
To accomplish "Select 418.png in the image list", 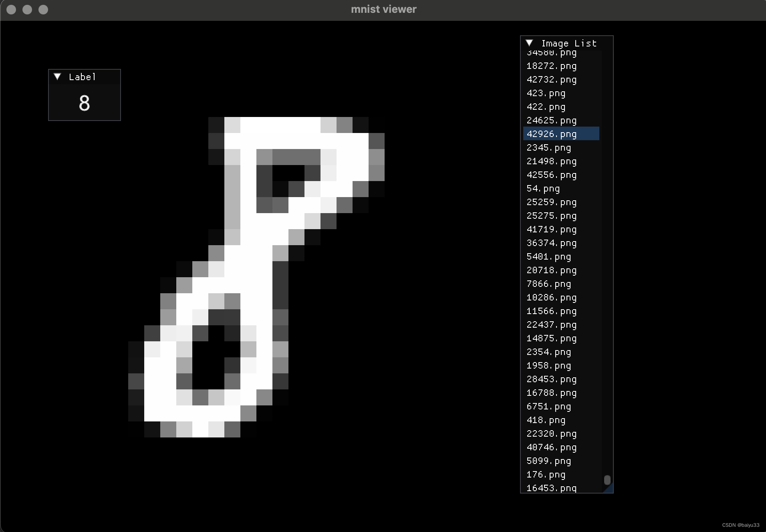I will (x=561, y=420).
